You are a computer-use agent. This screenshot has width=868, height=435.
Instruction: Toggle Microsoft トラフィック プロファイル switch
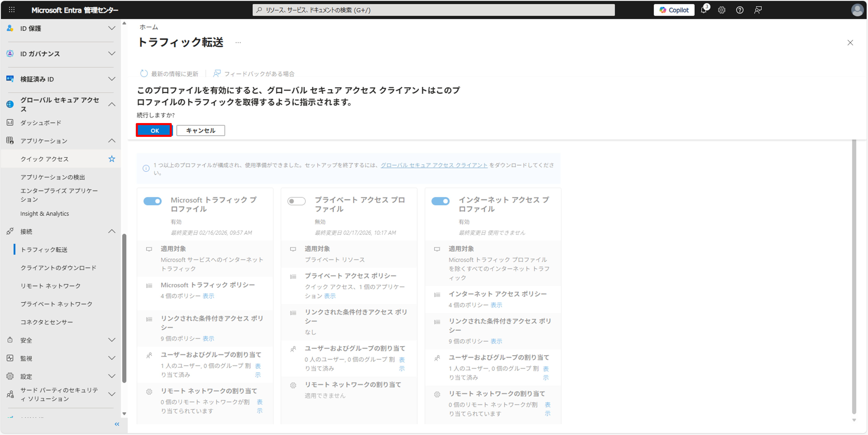click(153, 201)
